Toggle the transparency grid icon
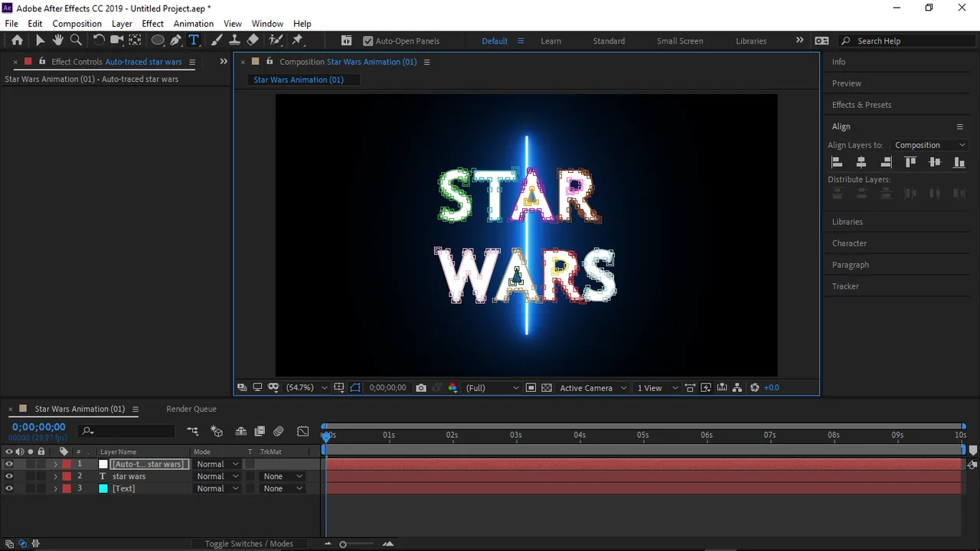980x551 pixels. (x=547, y=388)
